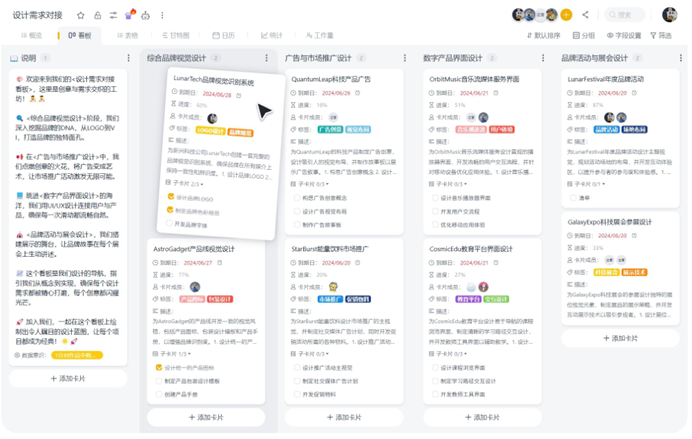Open the 说明 column options menu
Viewport: 692px width, 439px height.
click(x=128, y=58)
